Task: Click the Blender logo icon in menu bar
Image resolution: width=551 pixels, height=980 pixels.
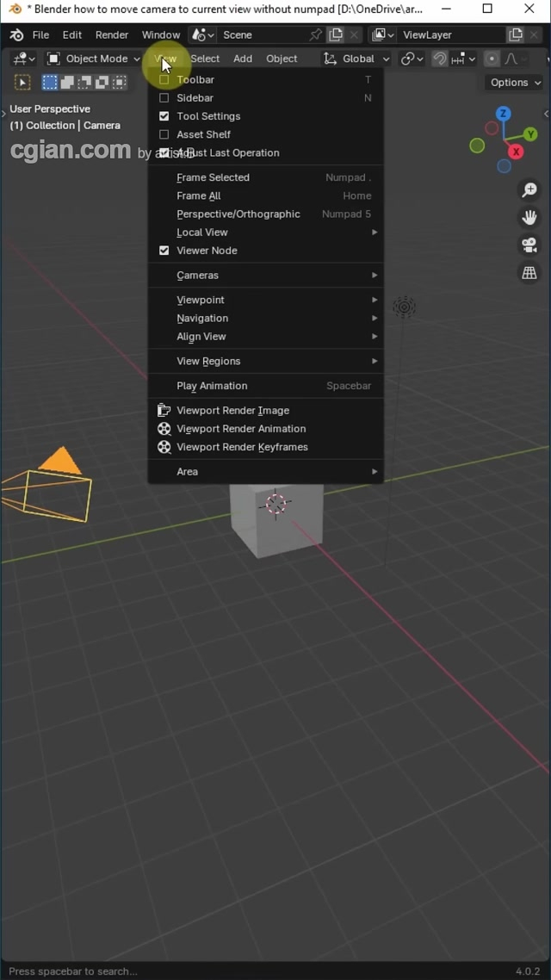Action: [16, 35]
